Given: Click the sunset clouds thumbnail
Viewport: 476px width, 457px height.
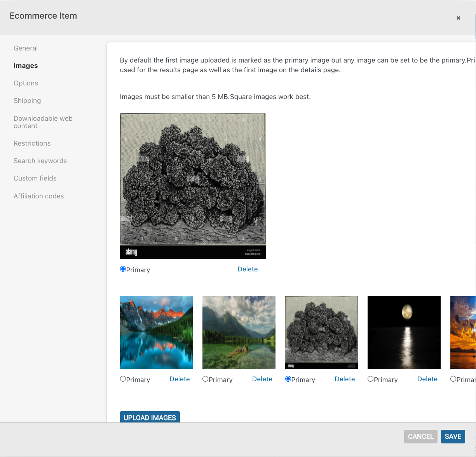Looking at the screenshot, I should pos(463,333).
